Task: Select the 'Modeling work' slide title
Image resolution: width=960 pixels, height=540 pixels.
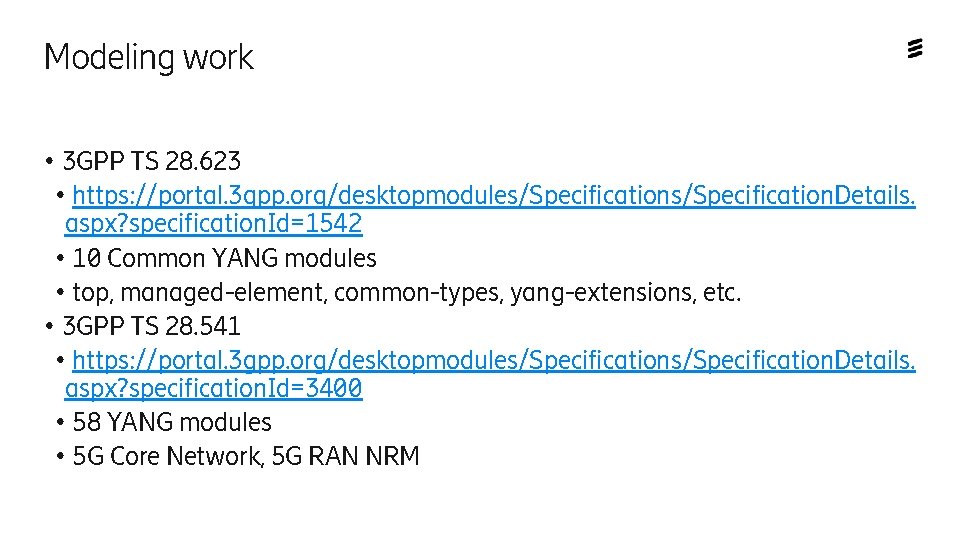Action: tap(149, 58)
